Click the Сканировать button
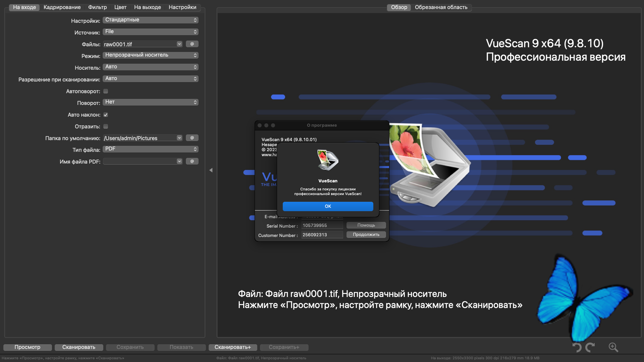Viewport: 644px width, 362px height. [79, 348]
